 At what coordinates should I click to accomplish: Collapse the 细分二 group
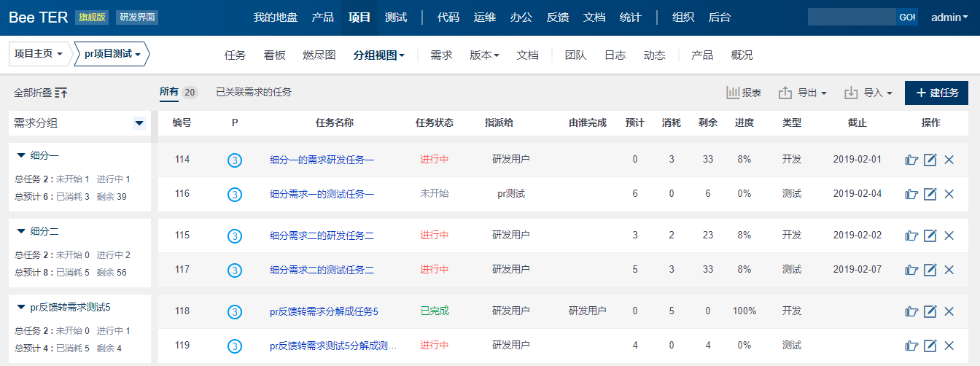(20, 231)
